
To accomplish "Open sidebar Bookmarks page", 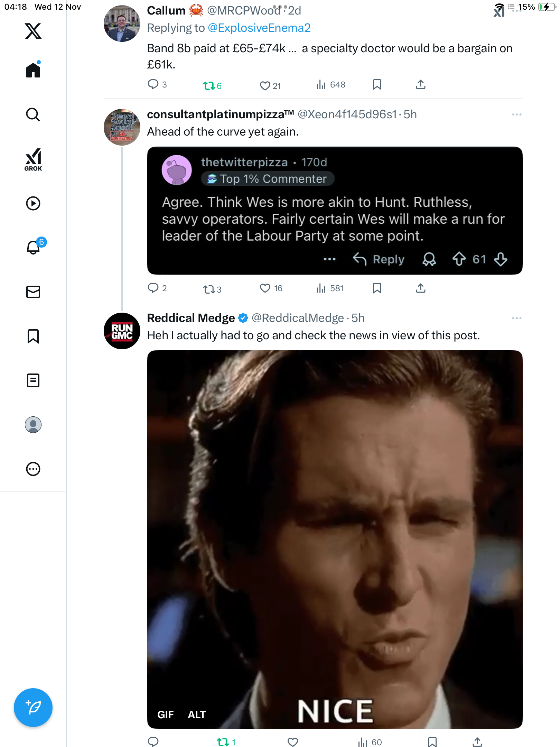I will (x=33, y=336).
